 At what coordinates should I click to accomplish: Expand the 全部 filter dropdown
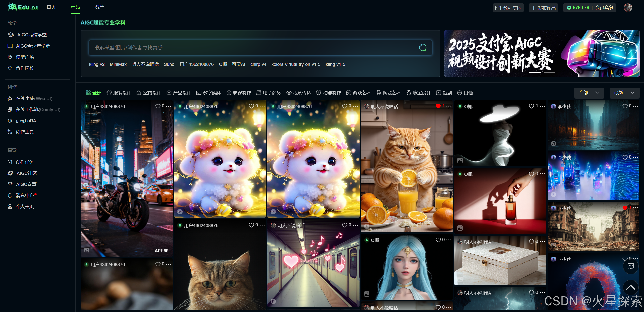tap(589, 93)
